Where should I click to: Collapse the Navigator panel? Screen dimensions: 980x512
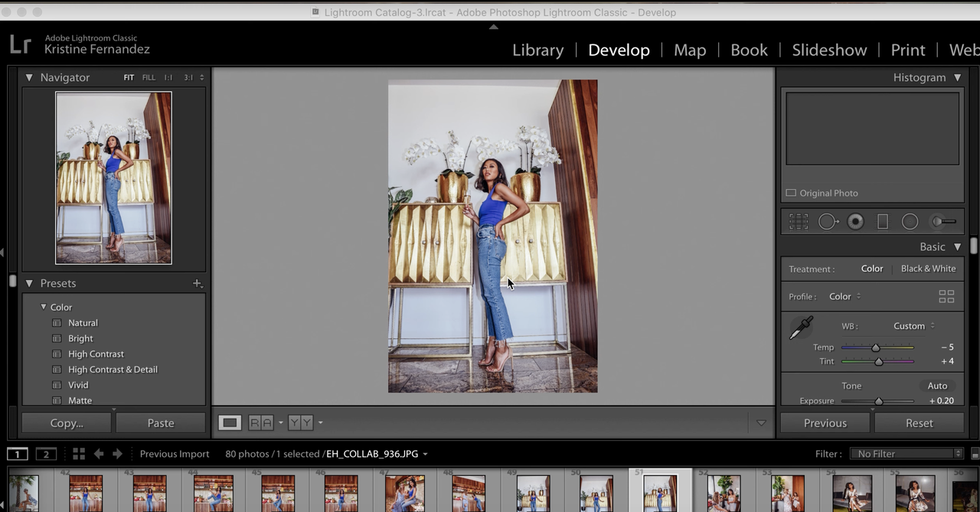pos(29,77)
